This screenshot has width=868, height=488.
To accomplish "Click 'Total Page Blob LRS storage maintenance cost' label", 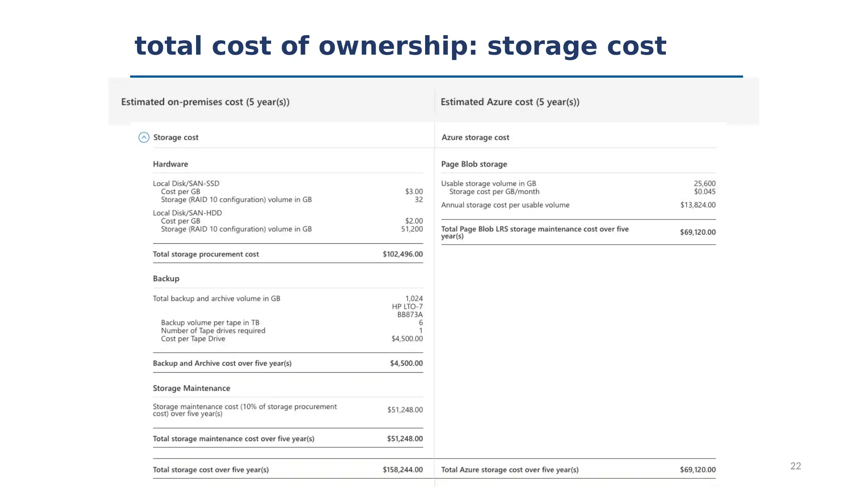I will [535, 233].
